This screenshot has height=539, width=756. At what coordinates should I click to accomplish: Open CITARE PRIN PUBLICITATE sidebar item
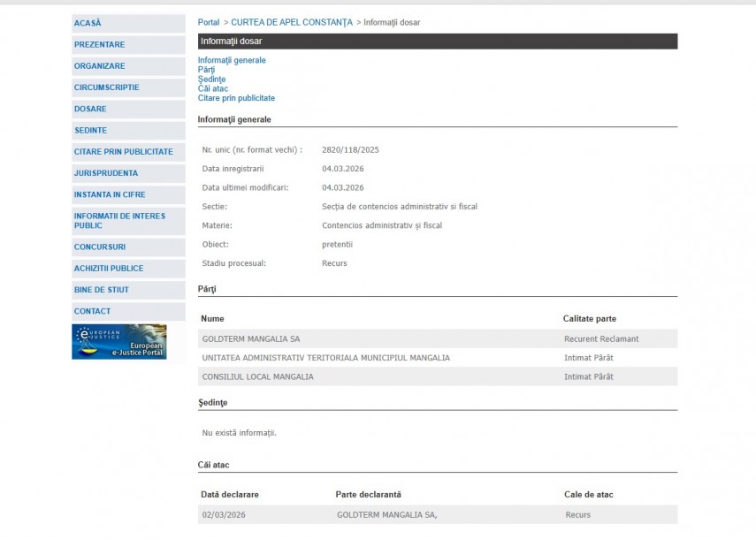(123, 152)
